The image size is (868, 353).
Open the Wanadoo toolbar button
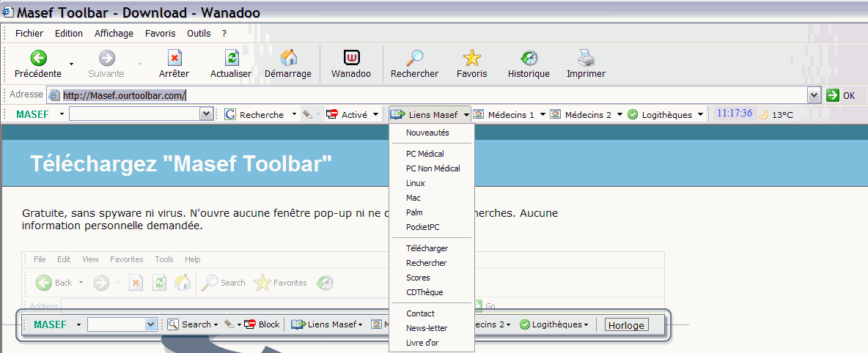coord(351,64)
